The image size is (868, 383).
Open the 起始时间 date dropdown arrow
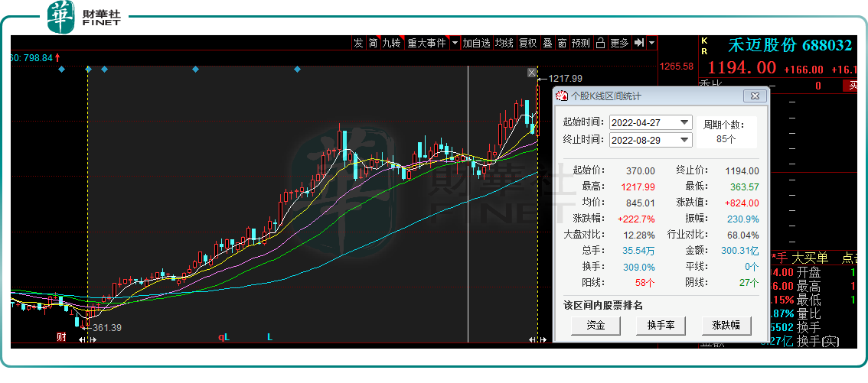685,122
